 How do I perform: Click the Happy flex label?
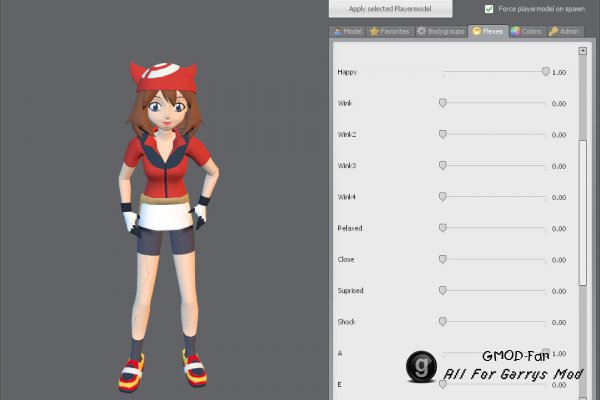pos(347,72)
